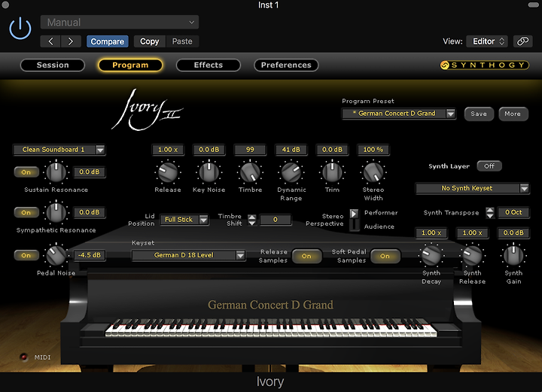The height and width of the screenshot is (392, 542).
Task: Click Dynamic Range 41 dB field
Action: [x=291, y=150]
